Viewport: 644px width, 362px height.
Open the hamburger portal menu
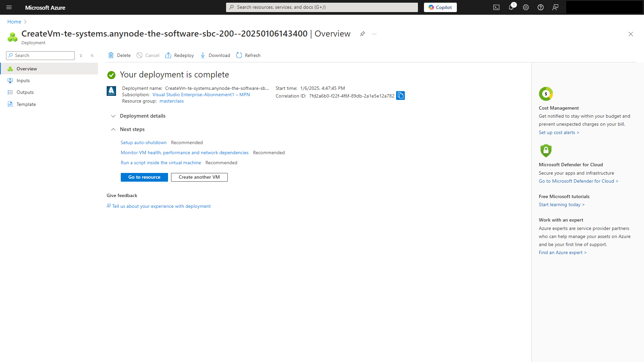pos(9,7)
